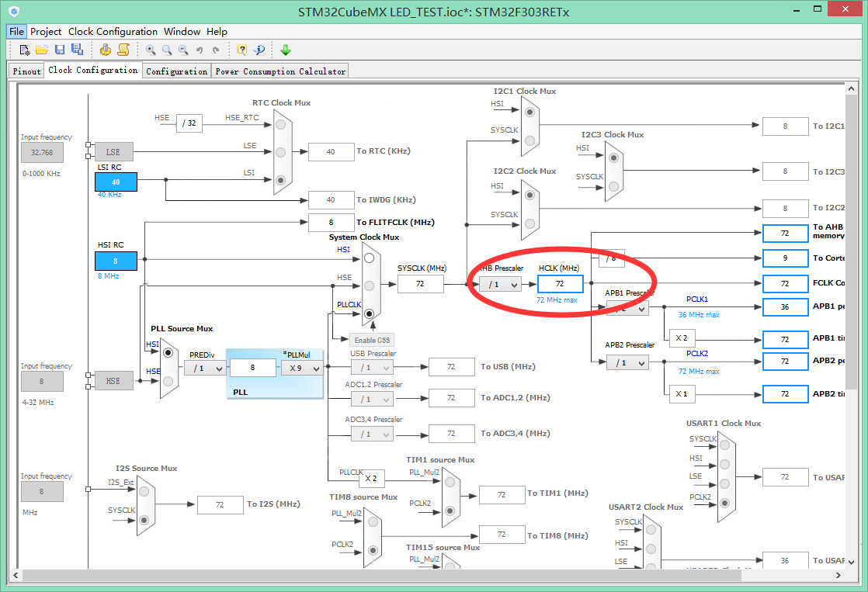Select SYSCLK in the I2C1 Clock Mux
Image resolution: width=868 pixels, height=592 pixels.
(529, 140)
